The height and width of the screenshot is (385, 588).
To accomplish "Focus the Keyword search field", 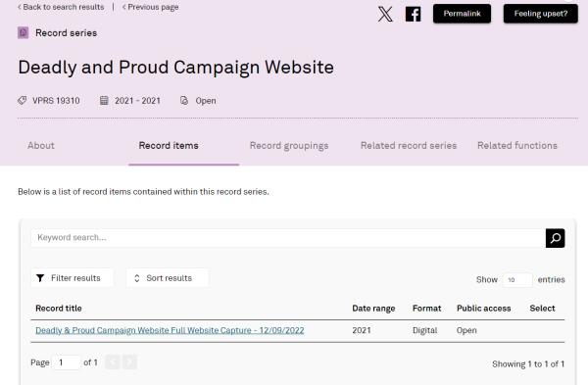I will pos(288,238).
